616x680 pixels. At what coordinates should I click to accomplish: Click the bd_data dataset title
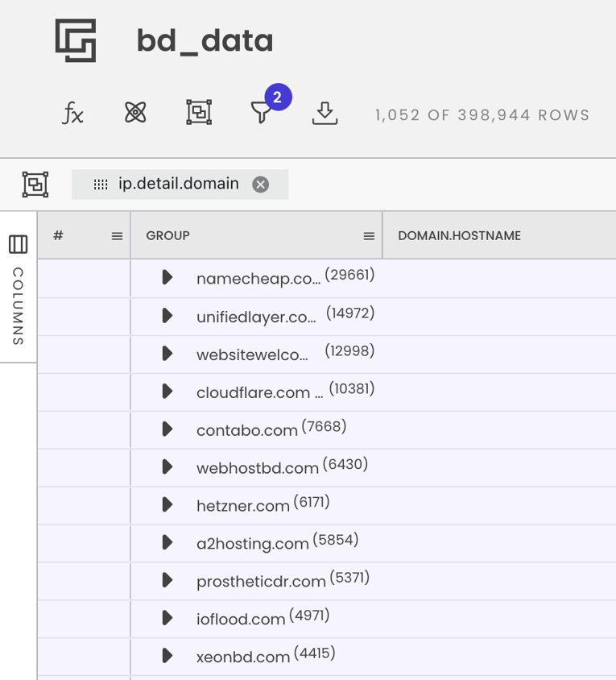click(205, 40)
